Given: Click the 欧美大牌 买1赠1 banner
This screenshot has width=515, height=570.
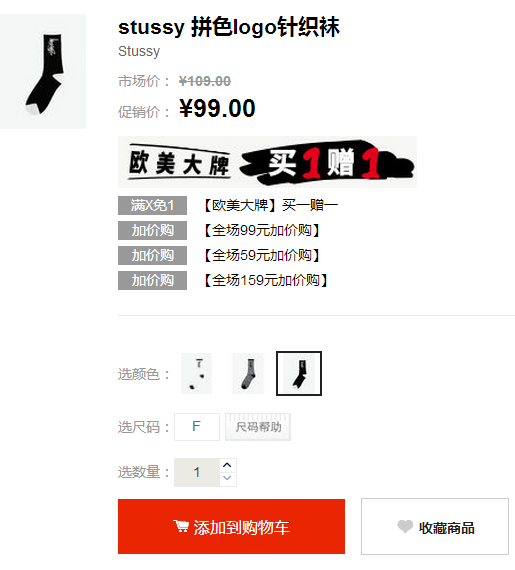Looking at the screenshot, I should click(x=267, y=162).
